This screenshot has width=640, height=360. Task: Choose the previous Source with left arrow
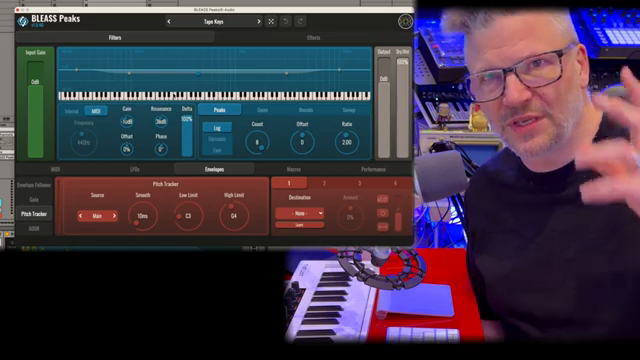tap(81, 216)
